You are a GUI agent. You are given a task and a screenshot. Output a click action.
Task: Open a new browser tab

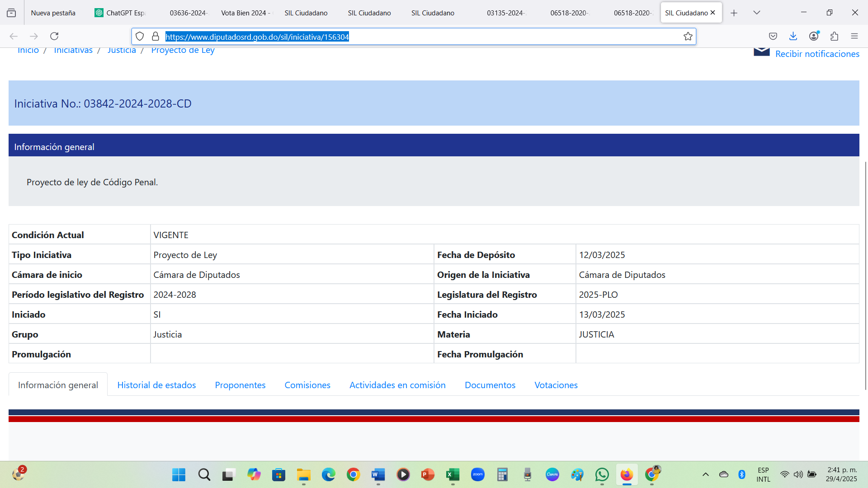point(734,13)
